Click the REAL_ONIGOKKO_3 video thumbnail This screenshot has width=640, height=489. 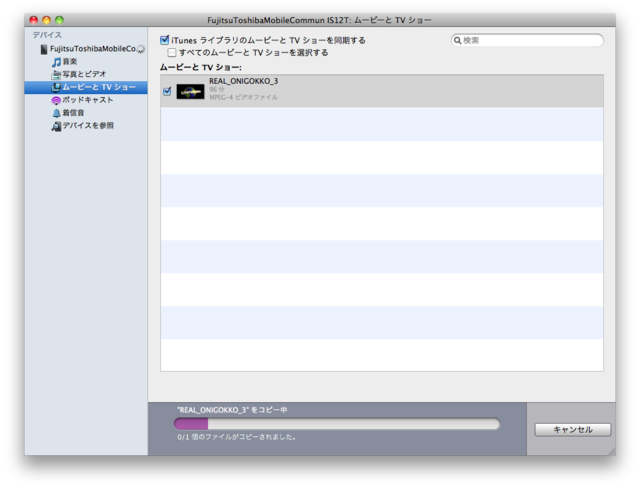tap(190, 91)
